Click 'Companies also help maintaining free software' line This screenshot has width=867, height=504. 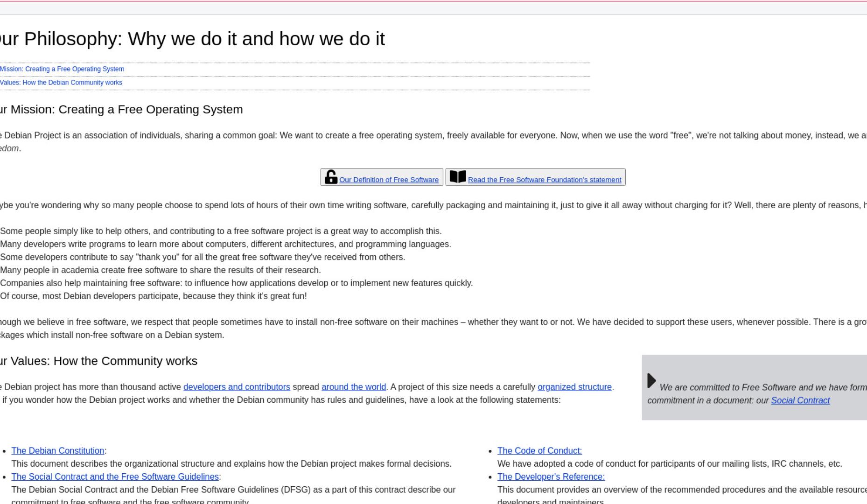click(x=236, y=283)
